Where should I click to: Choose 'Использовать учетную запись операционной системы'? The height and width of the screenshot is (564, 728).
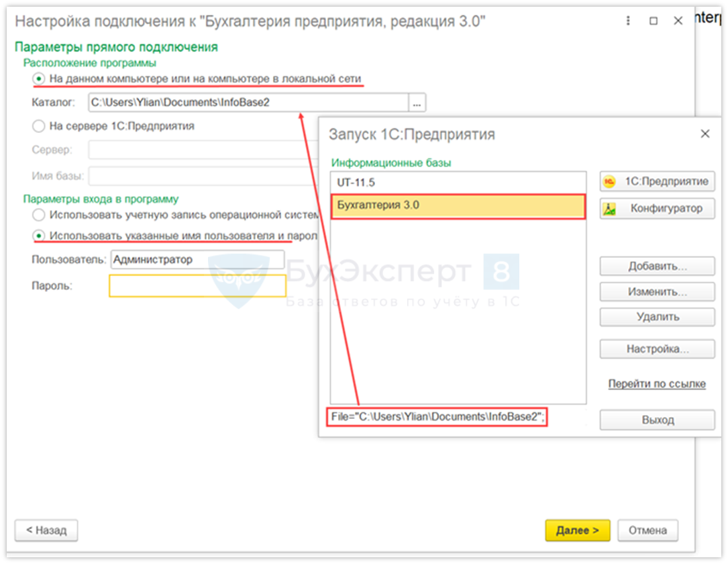click(x=39, y=215)
